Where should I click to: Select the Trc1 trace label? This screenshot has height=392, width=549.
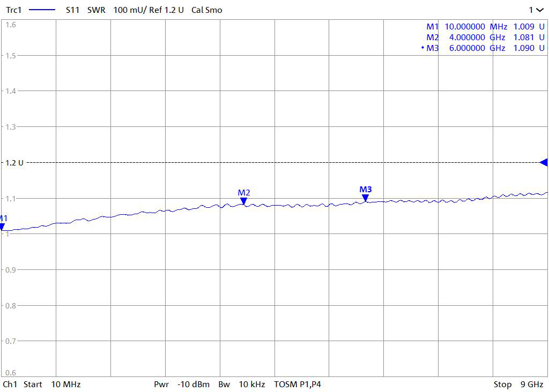tap(13, 10)
